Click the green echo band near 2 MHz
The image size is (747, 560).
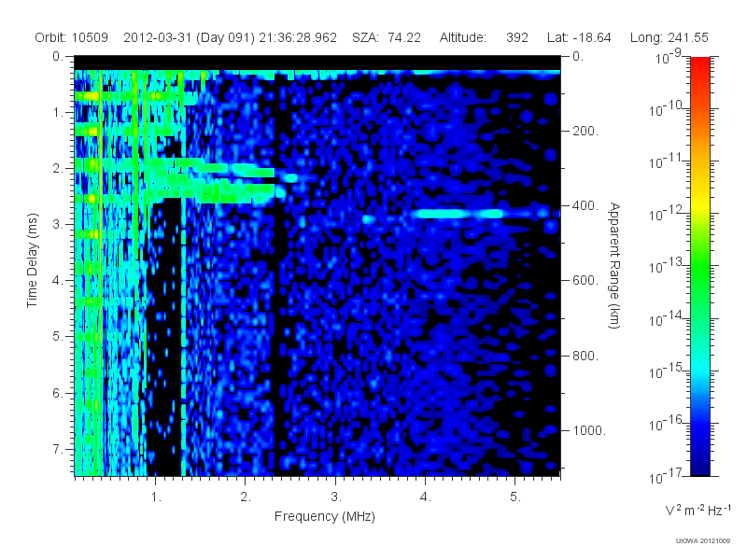click(209, 191)
